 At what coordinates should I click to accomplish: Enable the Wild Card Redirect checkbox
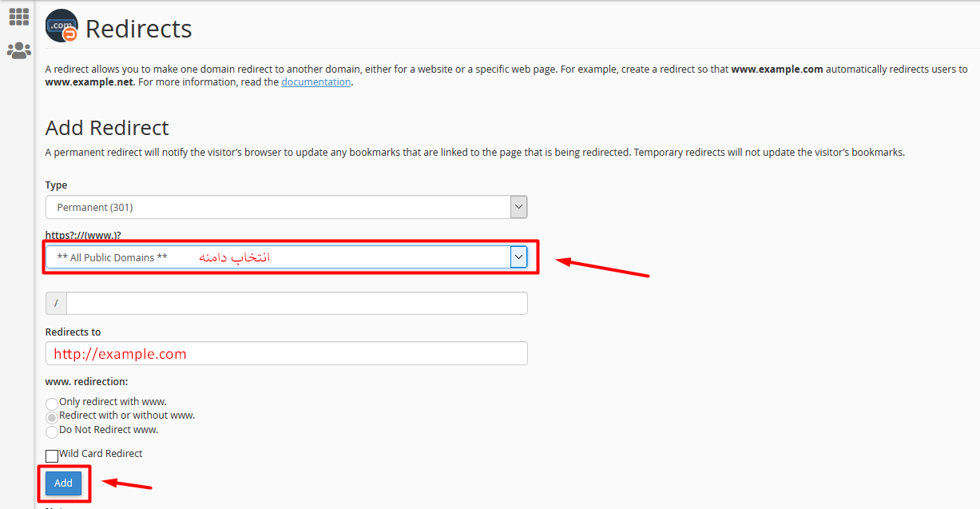[52, 455]
